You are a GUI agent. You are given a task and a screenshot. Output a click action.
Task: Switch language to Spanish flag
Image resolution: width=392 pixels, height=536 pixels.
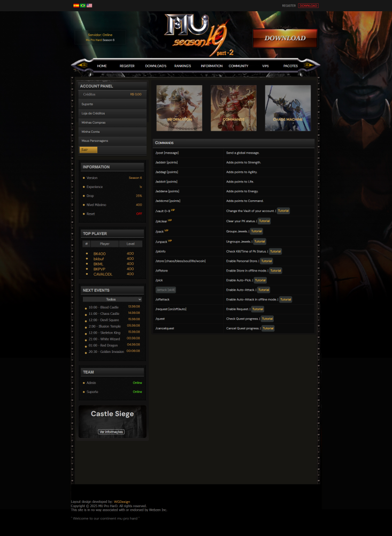76,5
